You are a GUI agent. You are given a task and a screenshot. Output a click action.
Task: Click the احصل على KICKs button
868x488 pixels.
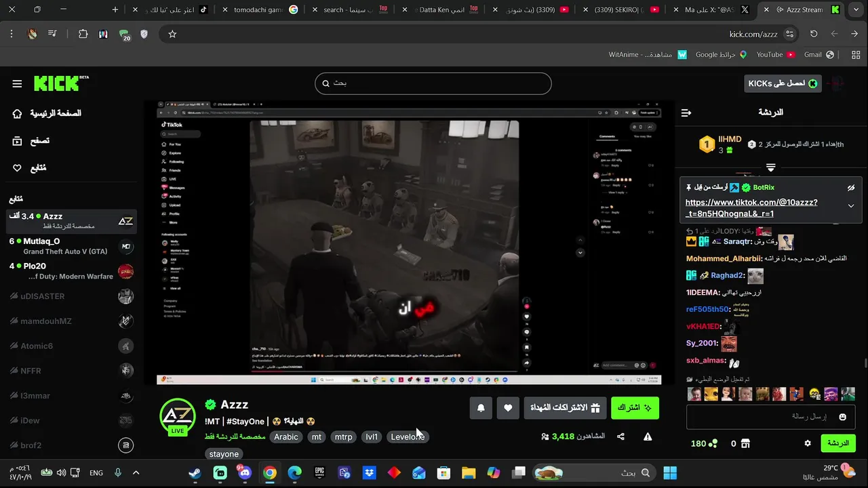click(783, 83)
